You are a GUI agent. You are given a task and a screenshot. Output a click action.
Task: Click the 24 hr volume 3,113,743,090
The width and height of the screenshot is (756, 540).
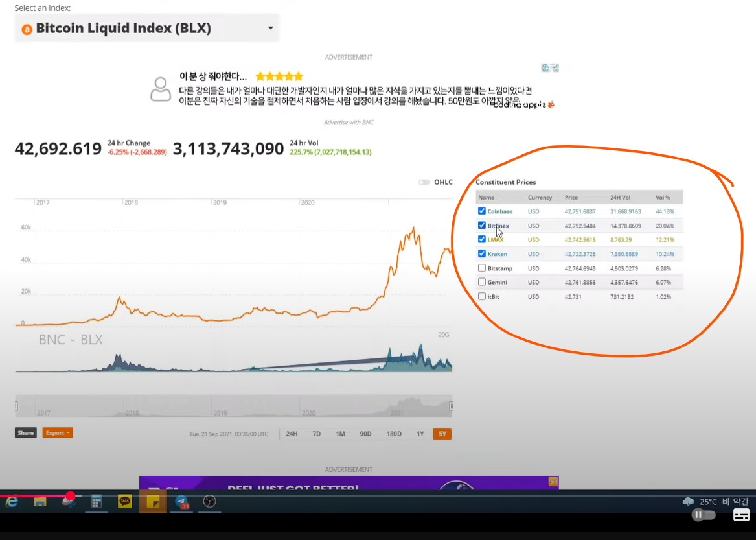pyautogui.click(x=228, y=148)
